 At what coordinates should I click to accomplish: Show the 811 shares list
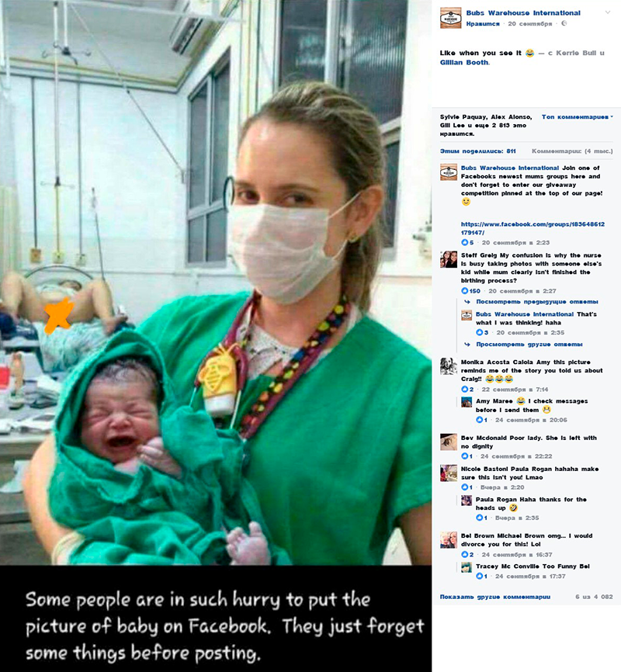[477, 151]
